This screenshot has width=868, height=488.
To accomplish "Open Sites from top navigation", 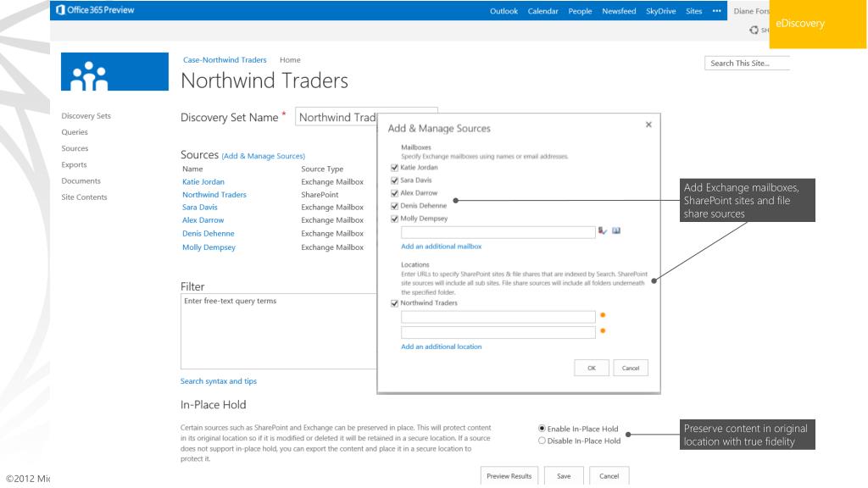I will click(693, 11).
